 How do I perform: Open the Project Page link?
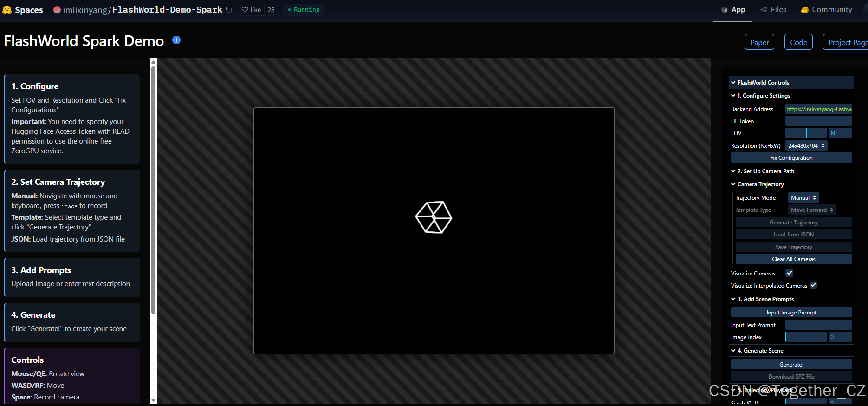(846, 42)
